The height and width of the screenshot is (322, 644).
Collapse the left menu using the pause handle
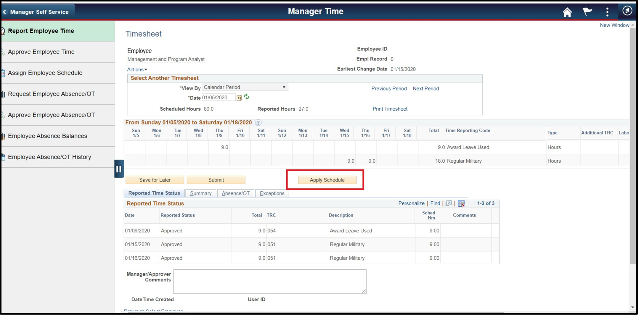coord(119,169)
